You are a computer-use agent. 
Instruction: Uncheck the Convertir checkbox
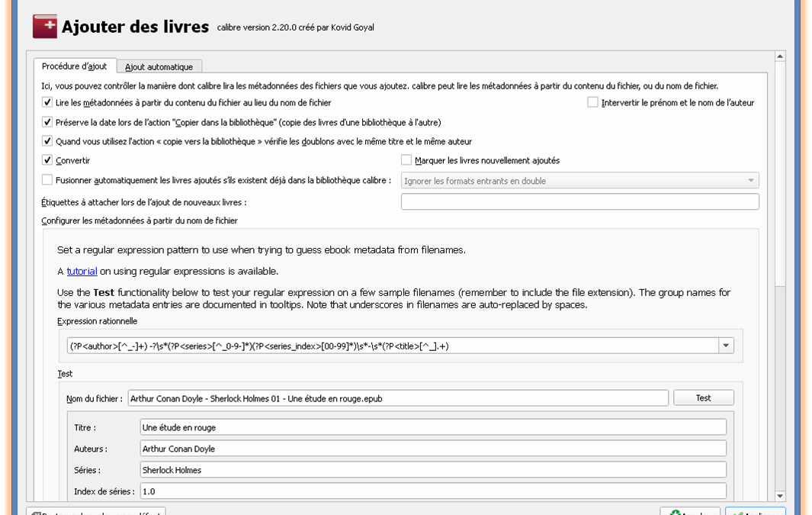coord(47,160)
